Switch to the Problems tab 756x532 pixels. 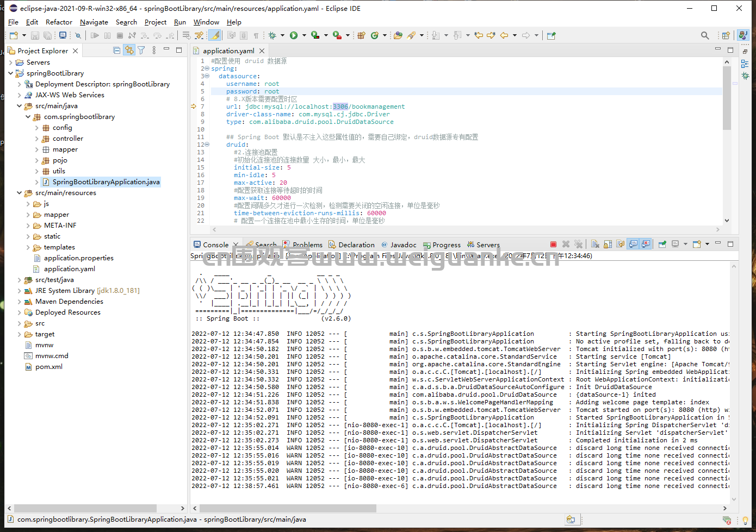[302, 245]
